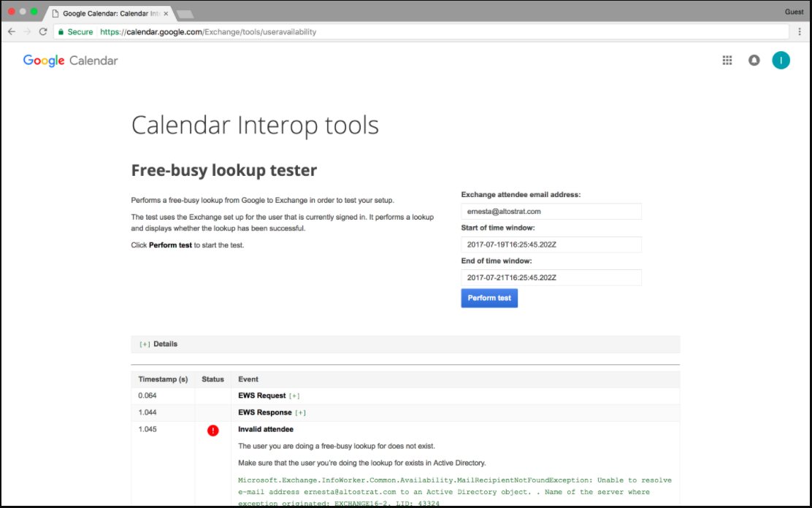Expand the EWS Response row

coord(300,412)
